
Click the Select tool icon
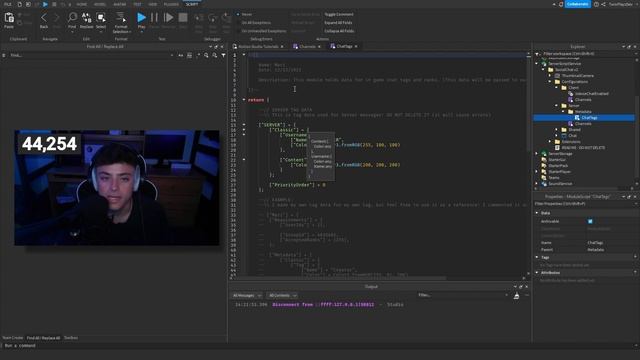click(101, 17)
